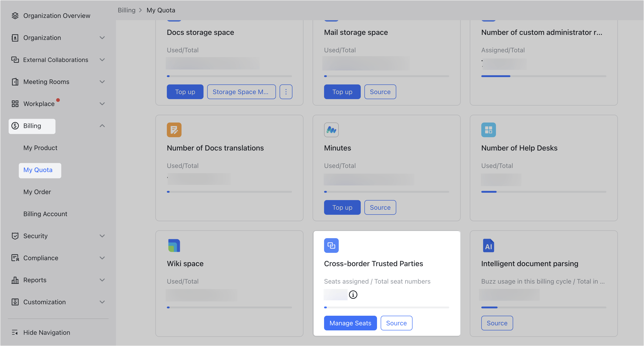Click the Minutes app icon
The width and height of the screenshot is (644, 346).
331,130
